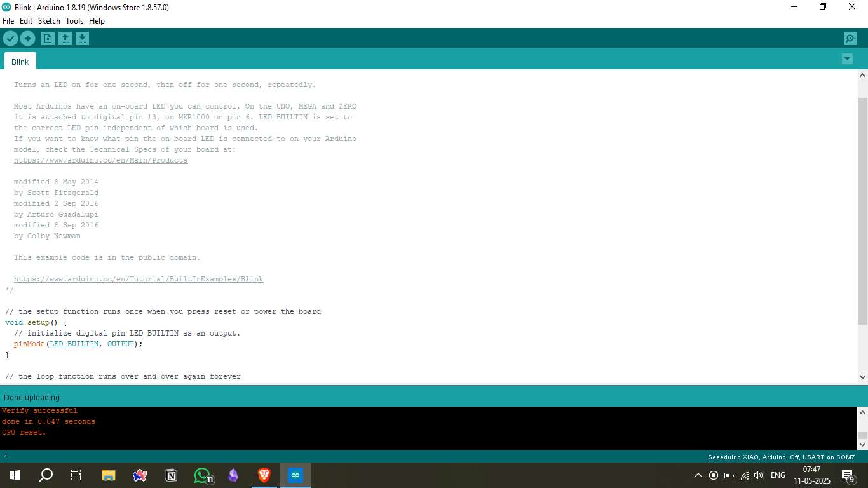
Task: Click the Verify checkmark button
Action: (10, 39)
